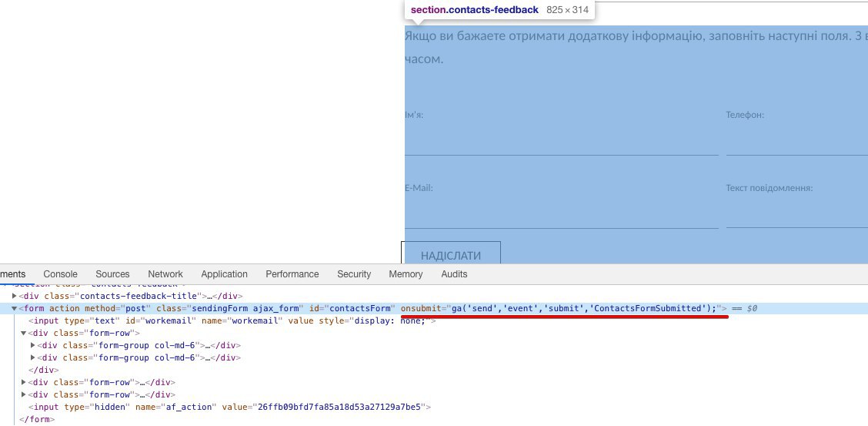Click the class "sendingForm ajax_form" attribute
The width and height of the screenshot is (868, 426).
pos(230,308)
